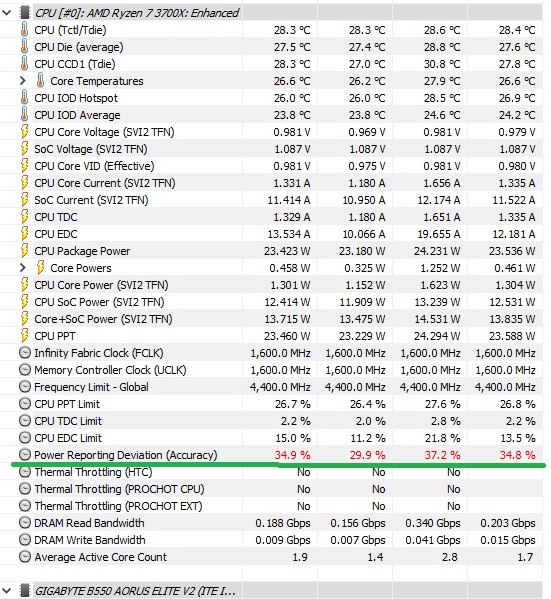Click the thermometer icon for CPU IOD Hotspot

(x=24, y=98)
